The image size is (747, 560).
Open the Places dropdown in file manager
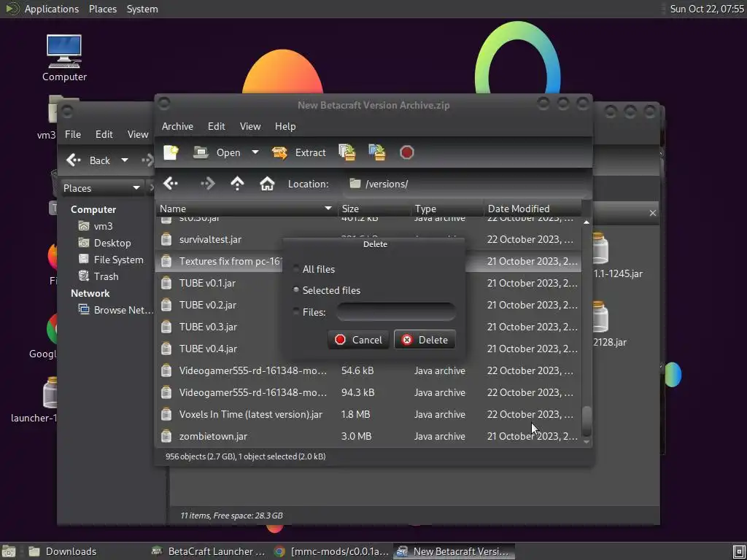pyautogui.click(x=101, y=187)
